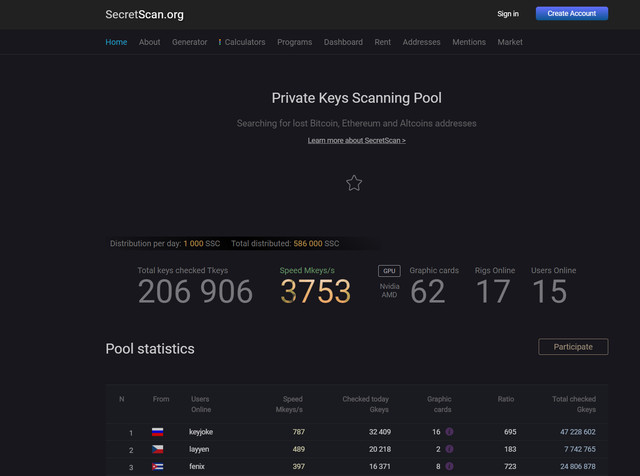Click the Participate button
640x476 pixels.
coord(573,347)
